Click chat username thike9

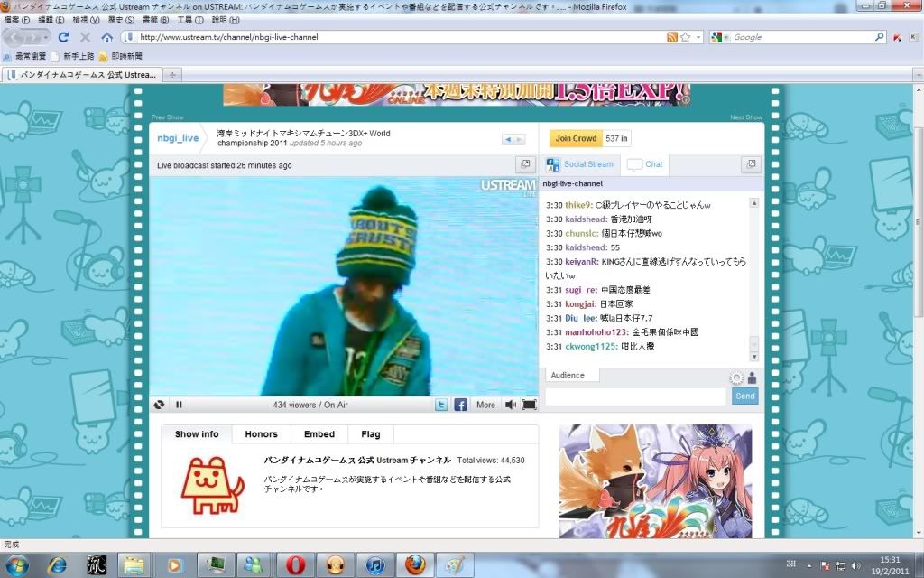coord(578,205)
